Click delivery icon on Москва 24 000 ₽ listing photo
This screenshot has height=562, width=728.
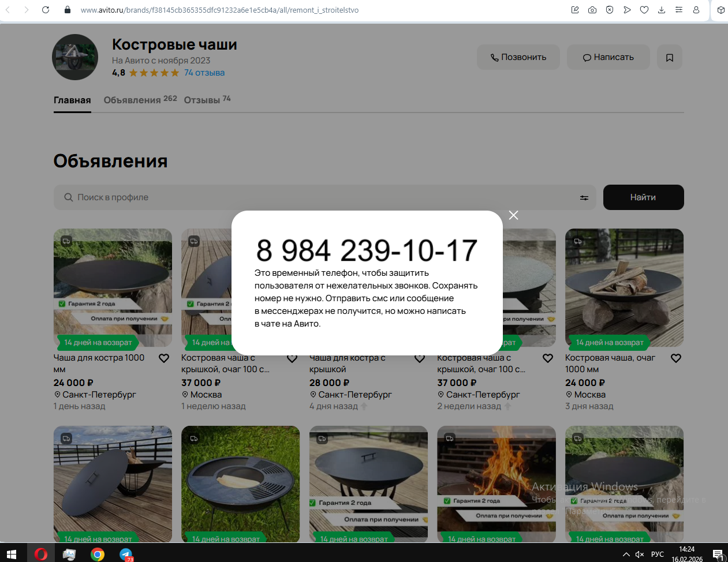pos(578,241)
